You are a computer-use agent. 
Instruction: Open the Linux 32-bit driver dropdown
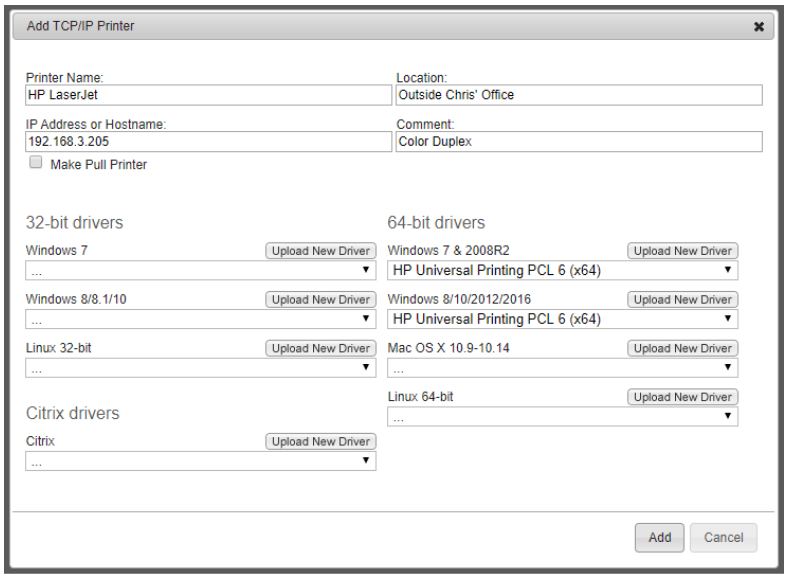pos(200,368)
